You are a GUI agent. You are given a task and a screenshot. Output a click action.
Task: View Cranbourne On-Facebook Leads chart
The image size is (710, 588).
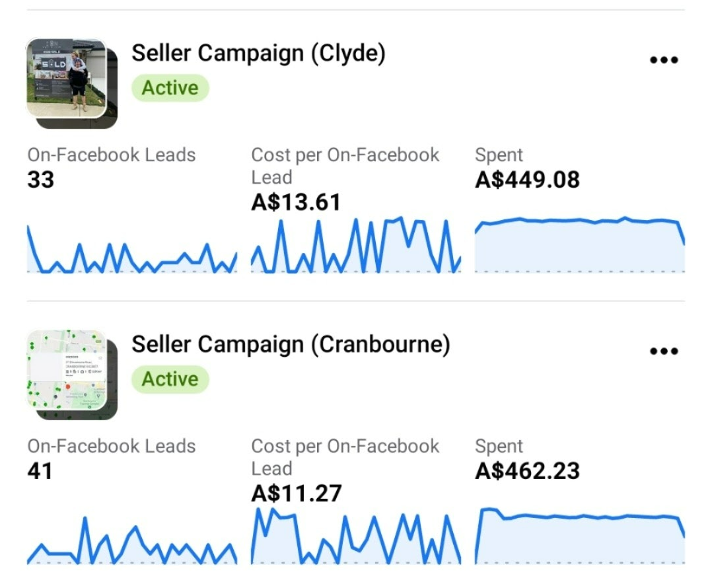(x=132, y=542)
